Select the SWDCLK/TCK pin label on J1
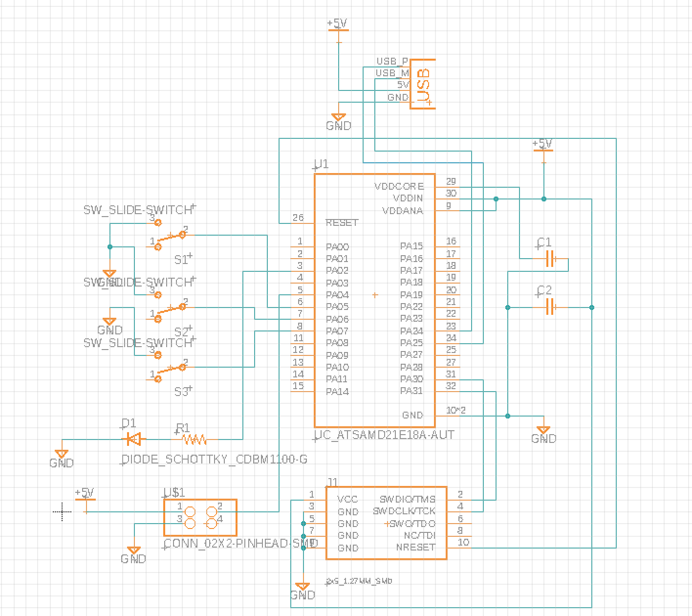This screenshot has width=692, height=616. (x=404, y=511)
